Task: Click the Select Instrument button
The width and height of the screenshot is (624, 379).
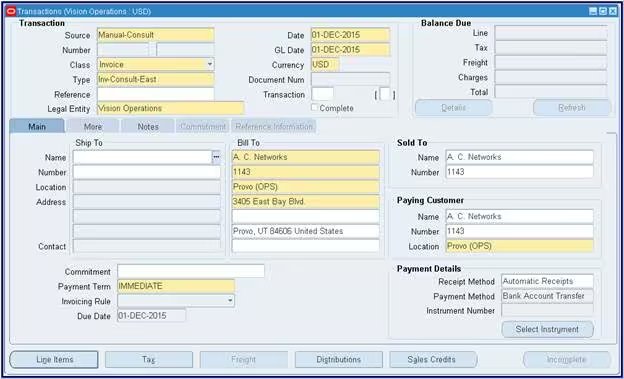Action: [x=548, y=329]
